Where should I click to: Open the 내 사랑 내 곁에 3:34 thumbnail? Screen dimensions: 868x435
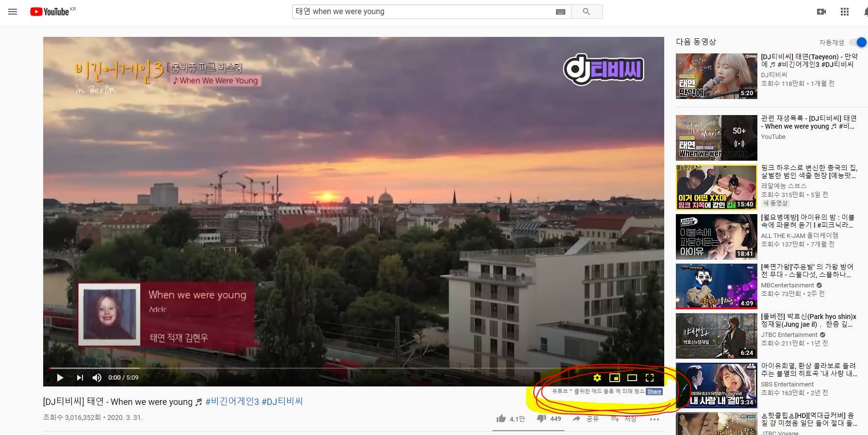point(716,385)
